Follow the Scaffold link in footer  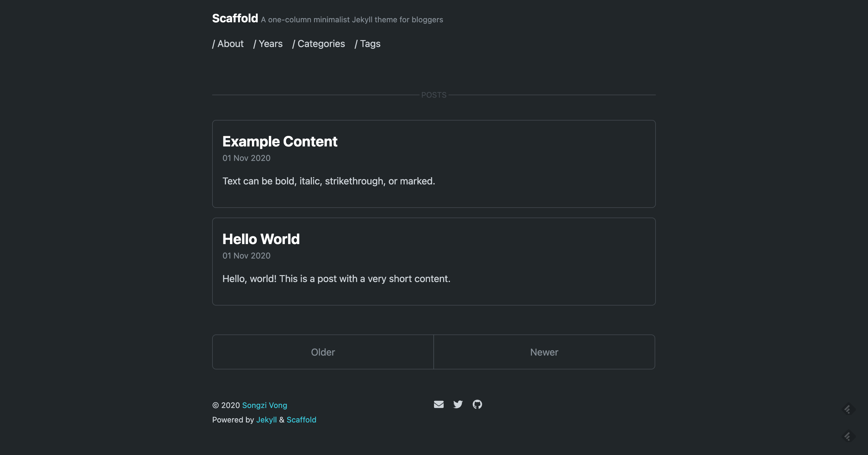301,420
